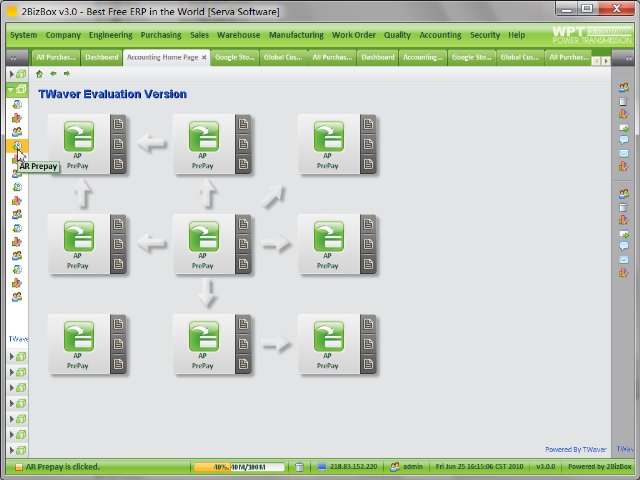Open the Work Order menu
The height and width of the screenshot is (480, 640).
[x=353, y=35]
